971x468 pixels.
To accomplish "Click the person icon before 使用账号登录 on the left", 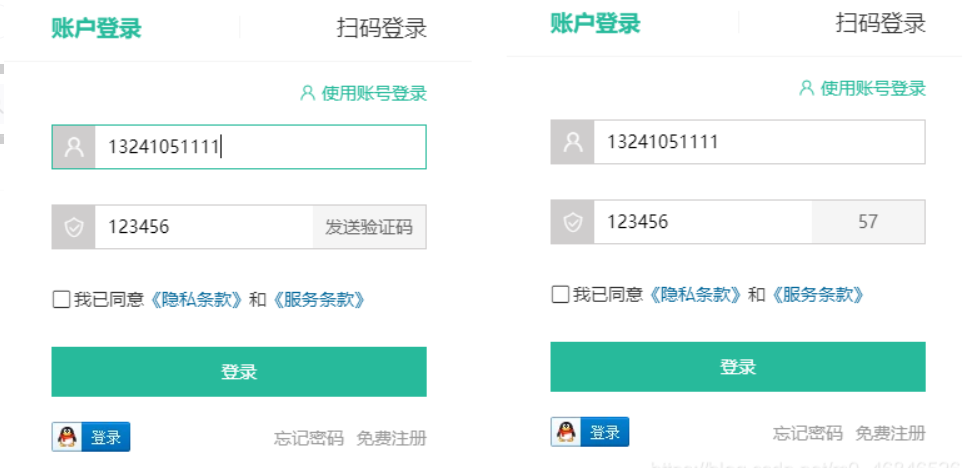I will [308, 93].
